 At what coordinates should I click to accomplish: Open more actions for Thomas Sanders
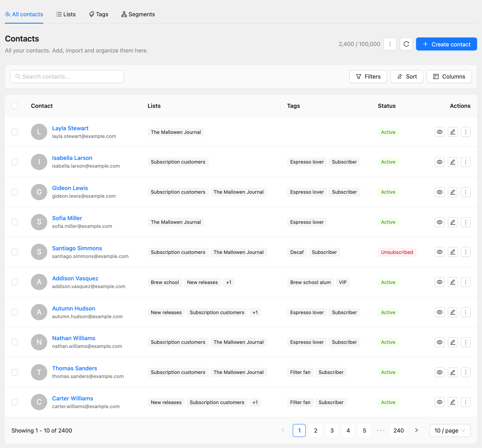point(466,372)
